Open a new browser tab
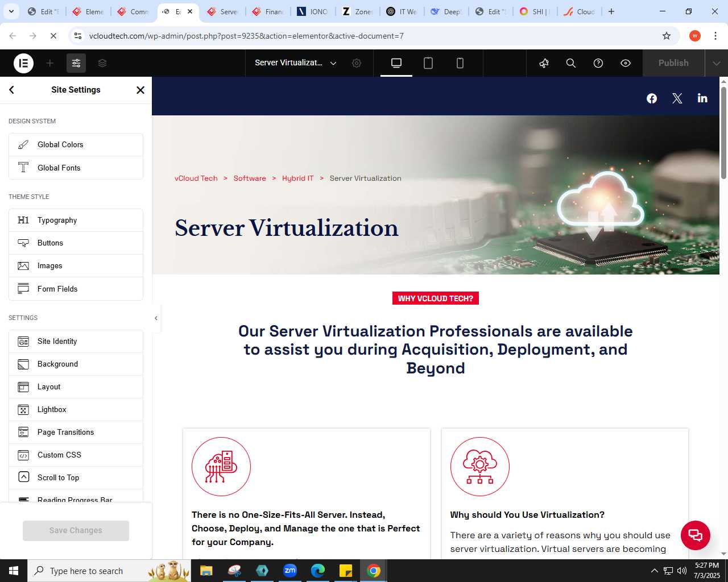This screenshot has height=582, width=728. click(611, 11)
